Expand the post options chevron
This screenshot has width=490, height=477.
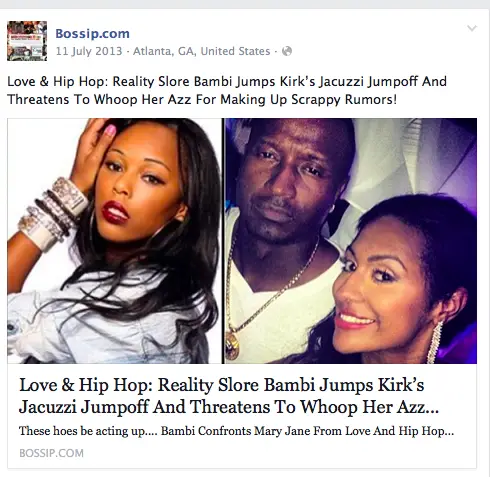[x=472, y=28]
